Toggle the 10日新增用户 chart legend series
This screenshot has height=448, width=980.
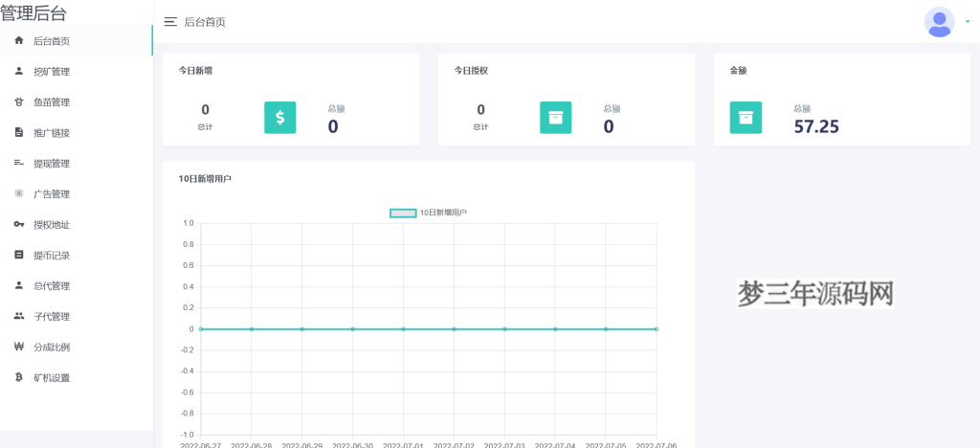click(403, 213)
